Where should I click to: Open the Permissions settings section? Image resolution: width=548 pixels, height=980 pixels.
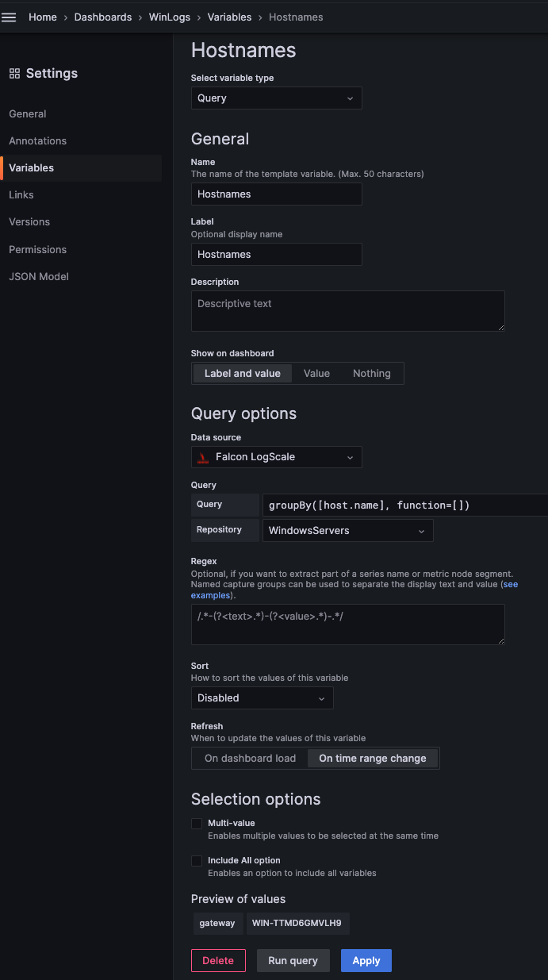pyautogui.click(x=38, y=250)
